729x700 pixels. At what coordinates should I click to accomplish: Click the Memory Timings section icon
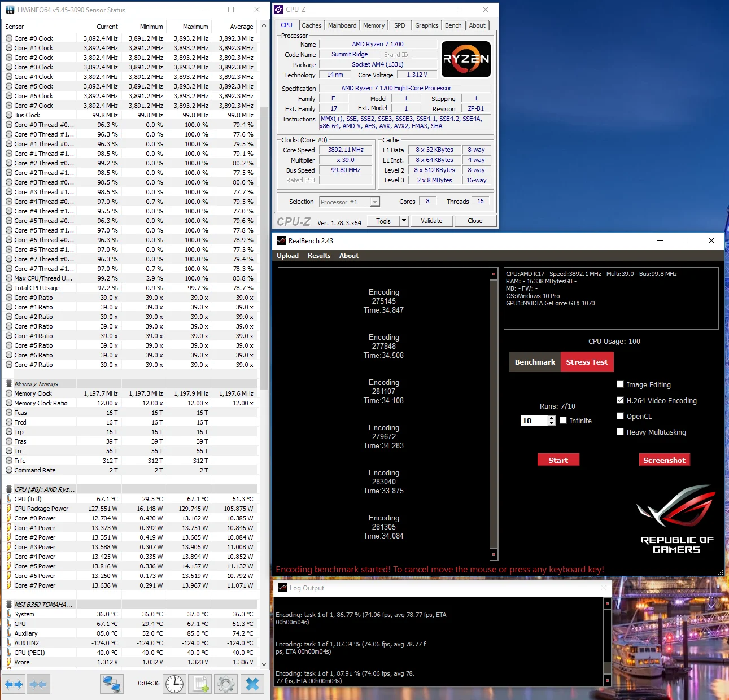(9, 384)
